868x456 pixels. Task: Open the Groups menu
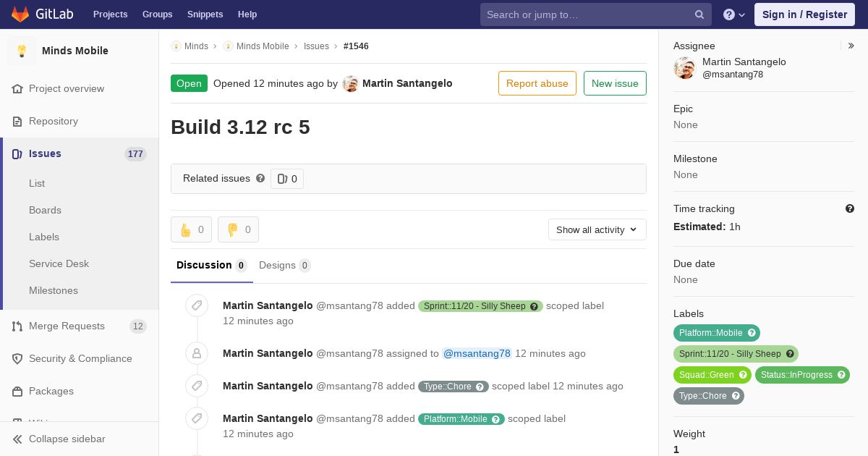(157, 14)
